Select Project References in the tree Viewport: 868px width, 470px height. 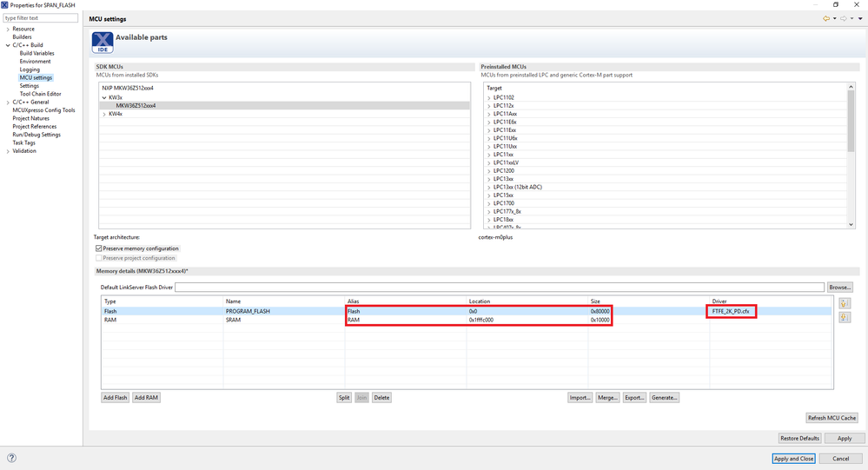click(x=35, y=126)
